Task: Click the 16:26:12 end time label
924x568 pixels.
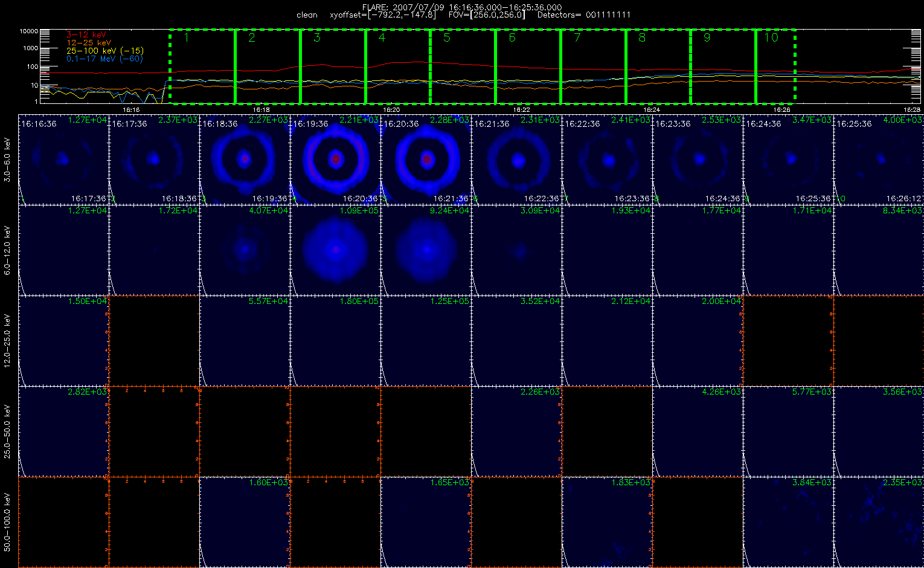Action: click(904, 198)
